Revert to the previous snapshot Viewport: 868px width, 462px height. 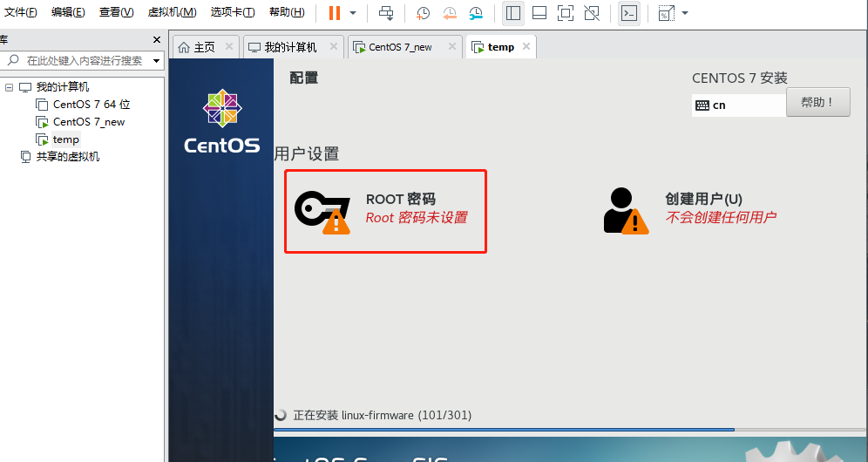point(450,13)
